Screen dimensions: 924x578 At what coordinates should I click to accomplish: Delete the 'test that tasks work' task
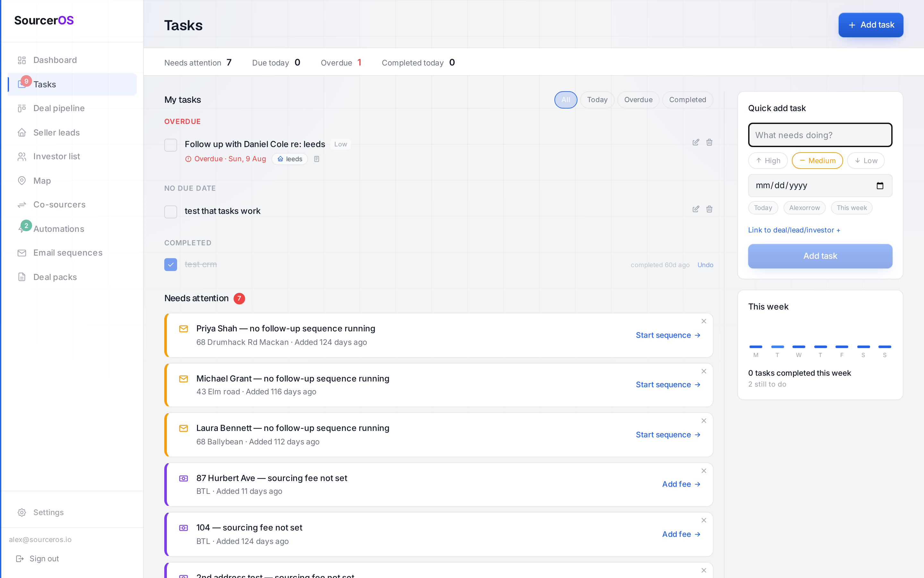(709, 209)
